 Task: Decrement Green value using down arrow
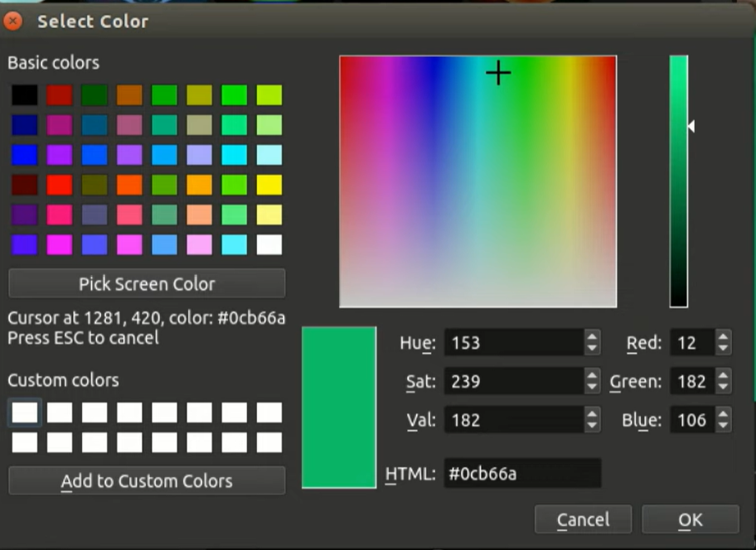(723, 387)
